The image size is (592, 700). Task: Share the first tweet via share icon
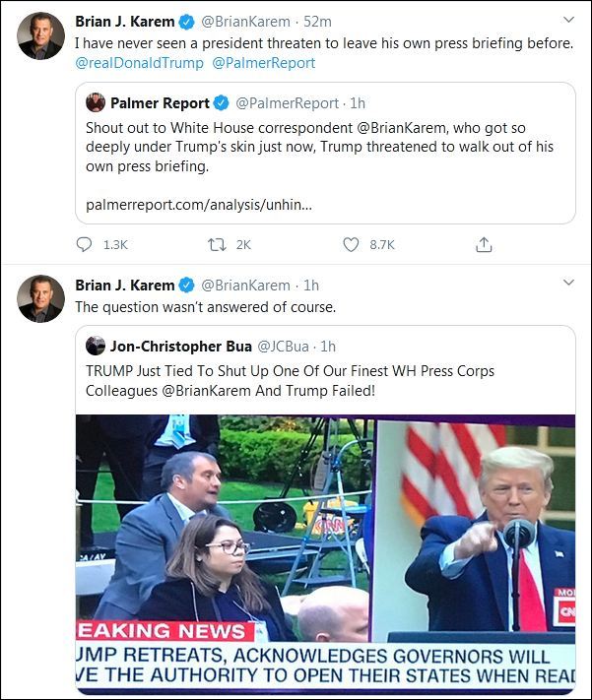(x=484, y=244)
